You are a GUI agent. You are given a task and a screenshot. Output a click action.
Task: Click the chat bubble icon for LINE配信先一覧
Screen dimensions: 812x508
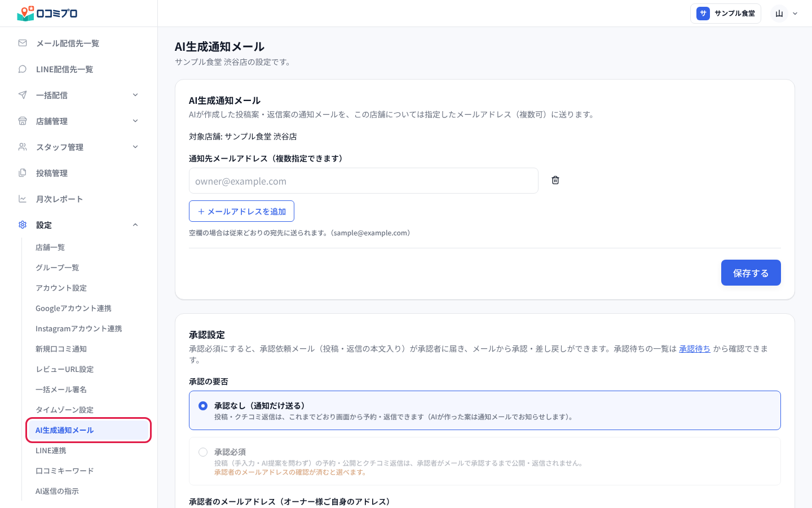coord(23,69)
